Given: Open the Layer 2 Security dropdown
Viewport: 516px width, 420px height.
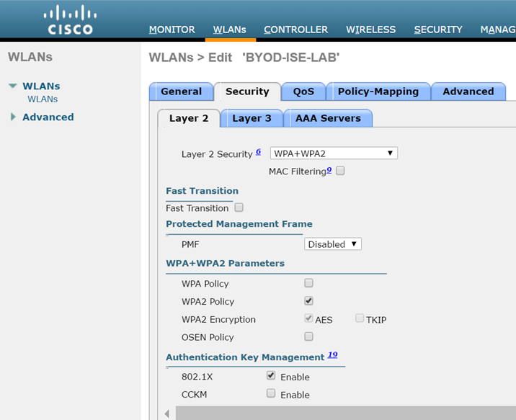Looking at the screenshot, I should (334, 153).
